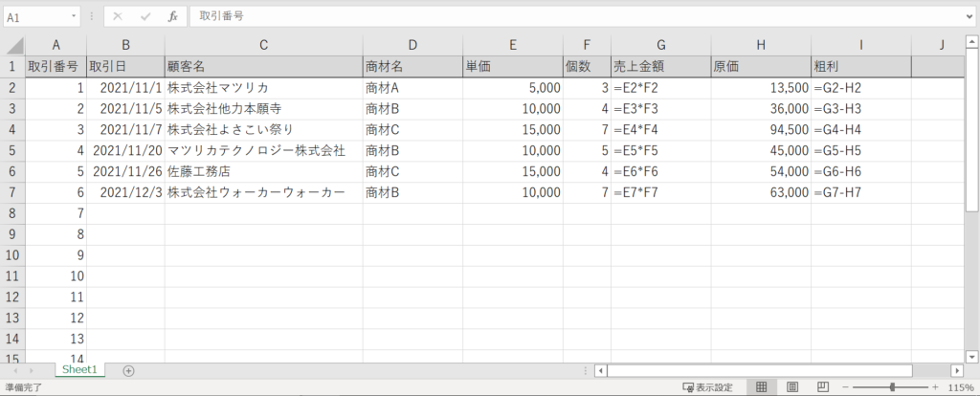Image resolution: width=980 pixels, height=396 pixels.
Task: Click formula cell =G7-H7
Action: point(860,192)
